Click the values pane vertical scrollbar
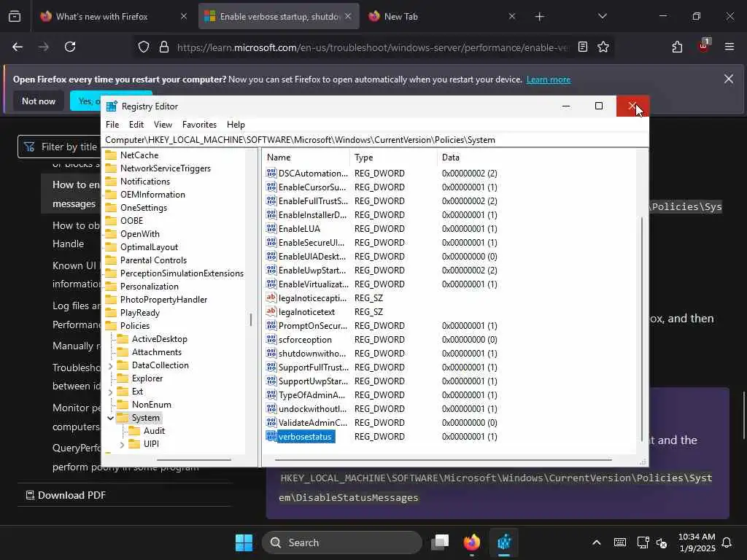747x560 pixels. [x=642, y=329]
